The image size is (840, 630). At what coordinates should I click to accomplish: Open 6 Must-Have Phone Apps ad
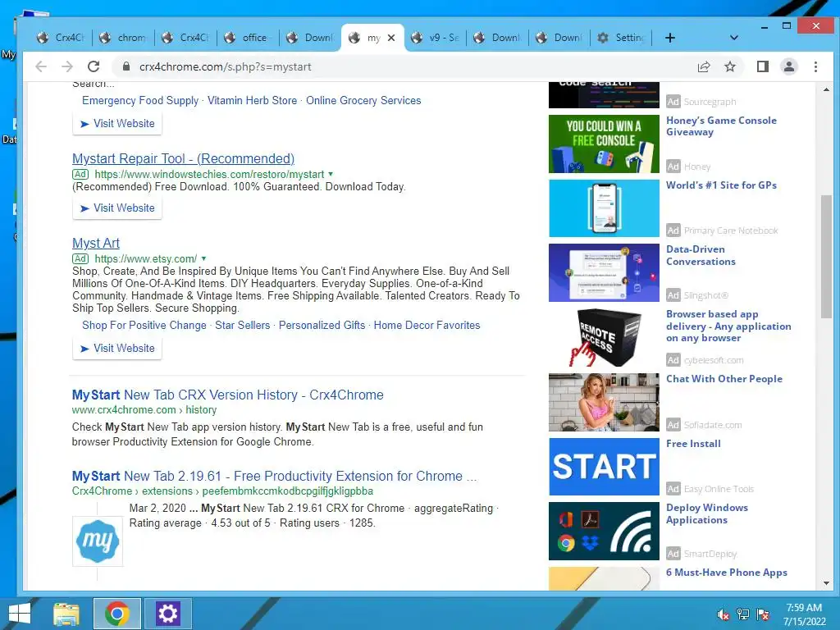tap(727, 572)
